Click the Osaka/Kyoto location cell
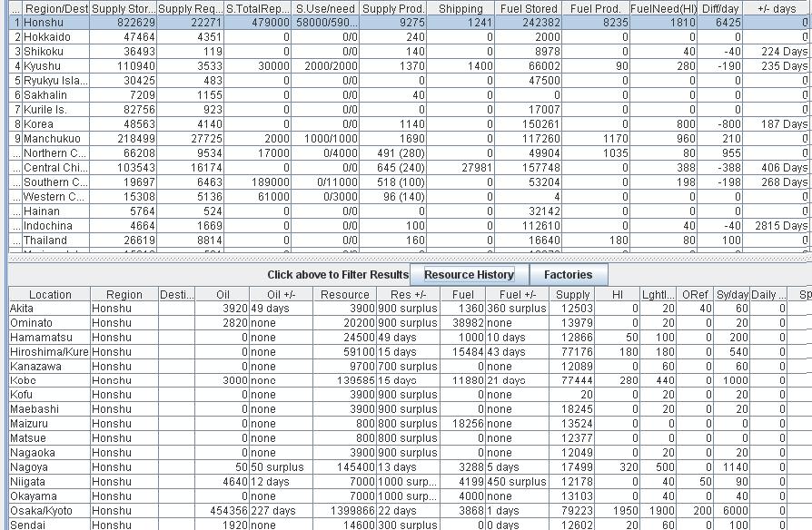This screenshot has width=812, height=530. click(x=50, y=510)
